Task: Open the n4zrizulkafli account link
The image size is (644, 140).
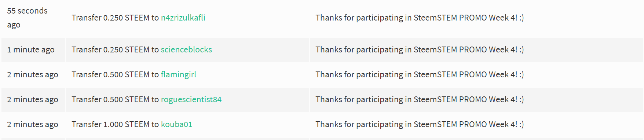Action: pyautogui.click(x=183, y=18)
